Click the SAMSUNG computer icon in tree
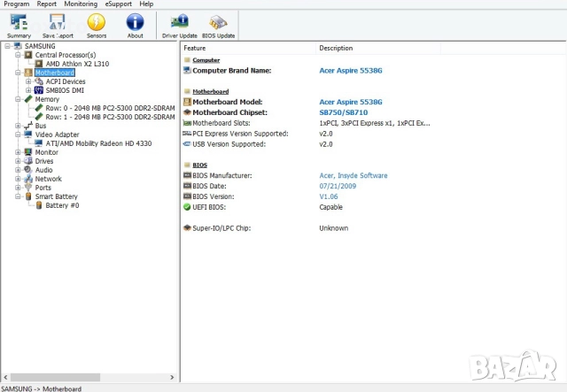 click(18, 46)
